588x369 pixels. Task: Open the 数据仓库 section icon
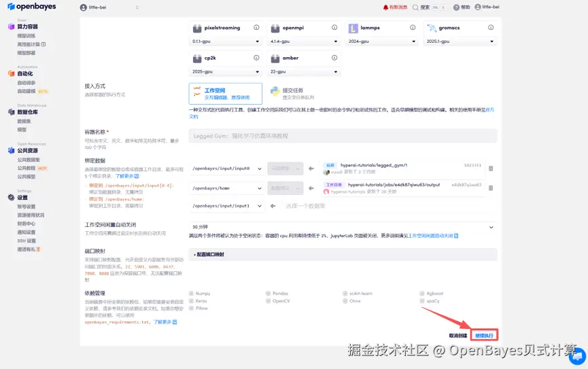coord(12,111)
